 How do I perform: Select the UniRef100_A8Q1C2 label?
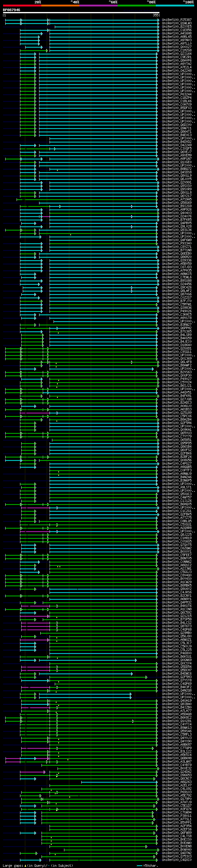(177, 565)
